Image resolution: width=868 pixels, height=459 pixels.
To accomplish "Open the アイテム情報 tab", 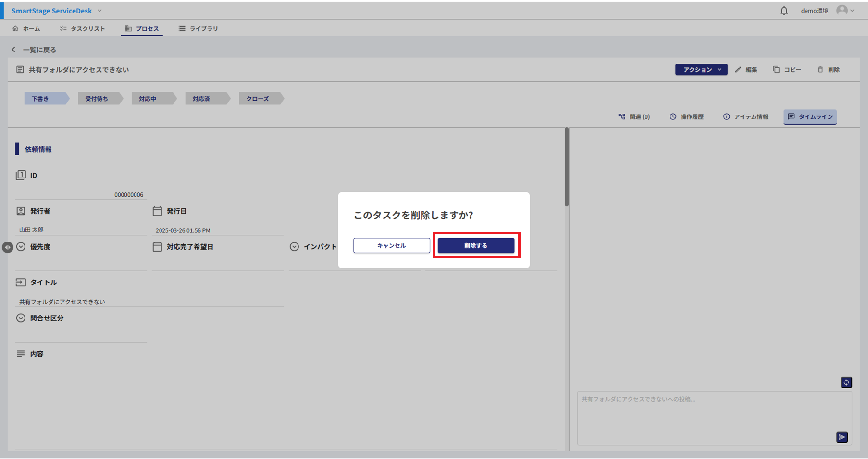I will pos(745,117).
